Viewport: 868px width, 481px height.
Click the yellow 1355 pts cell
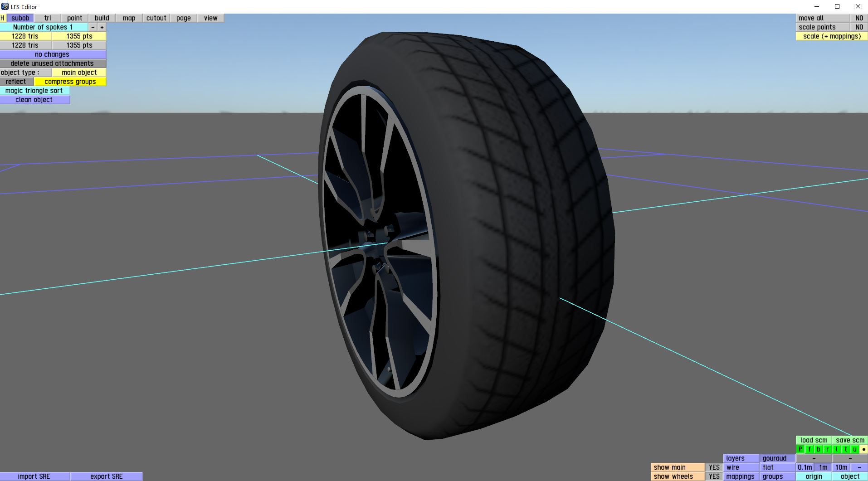pos(79,36)
